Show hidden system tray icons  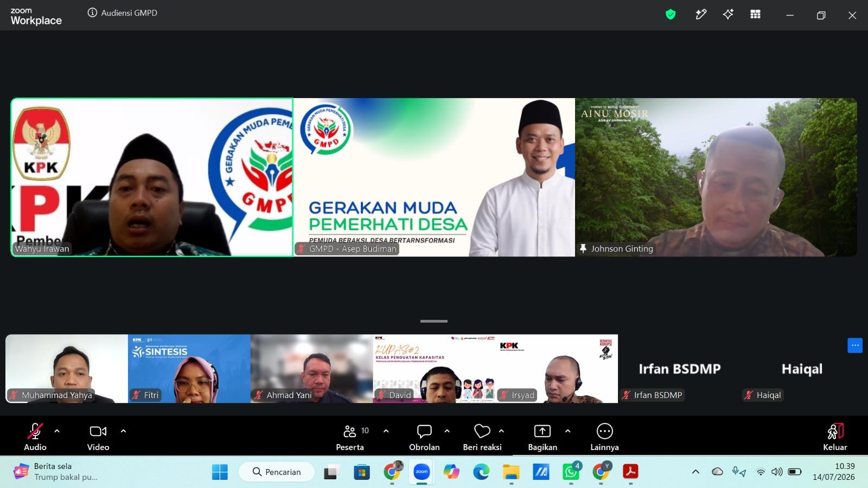695,472
